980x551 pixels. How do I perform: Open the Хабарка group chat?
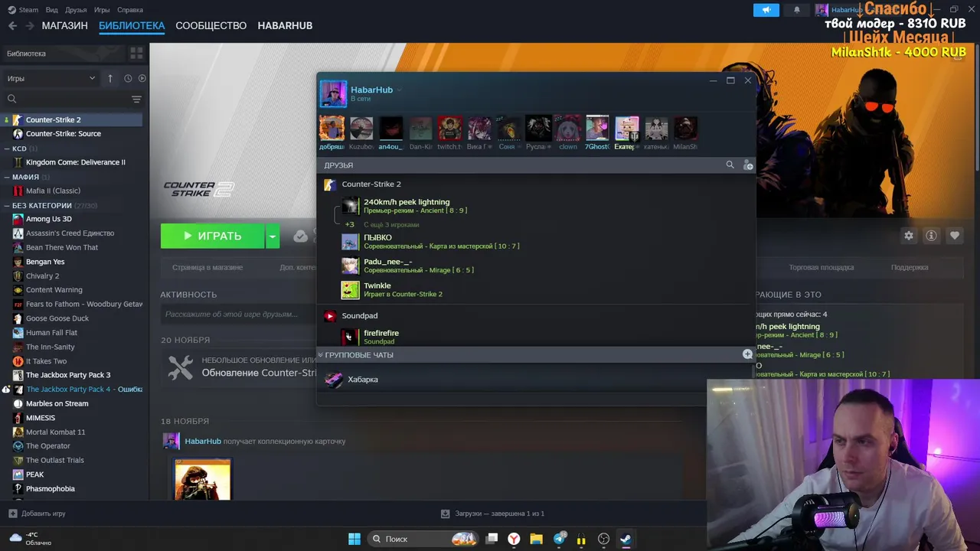coord(363,380)
